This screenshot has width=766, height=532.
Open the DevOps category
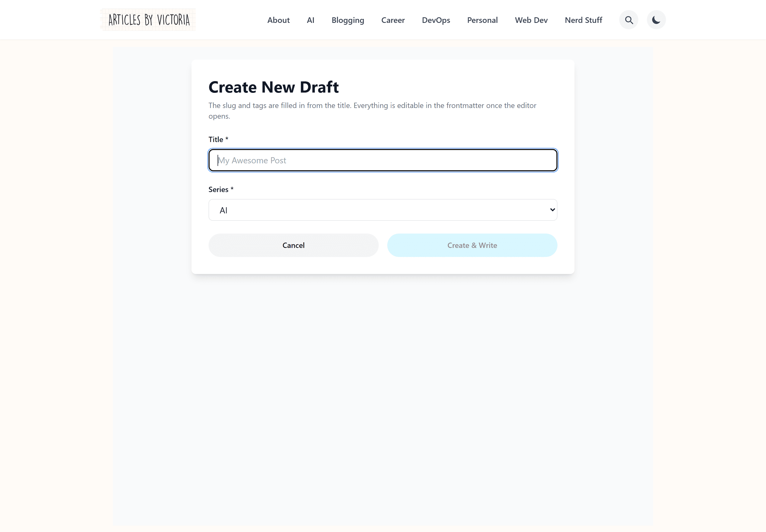[436, 20]
